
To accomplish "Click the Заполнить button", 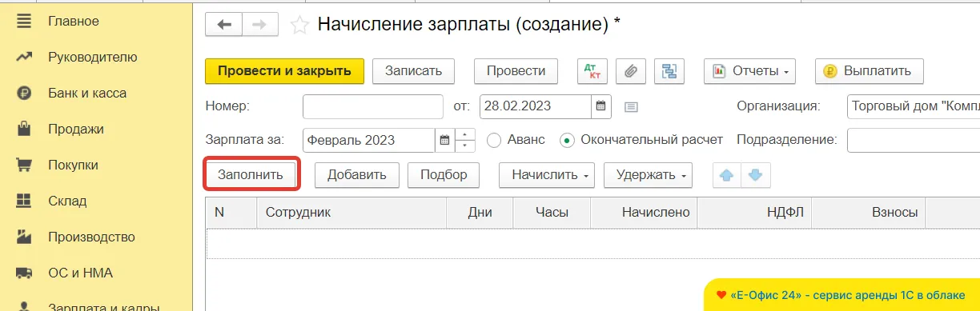I will point(251,175).
